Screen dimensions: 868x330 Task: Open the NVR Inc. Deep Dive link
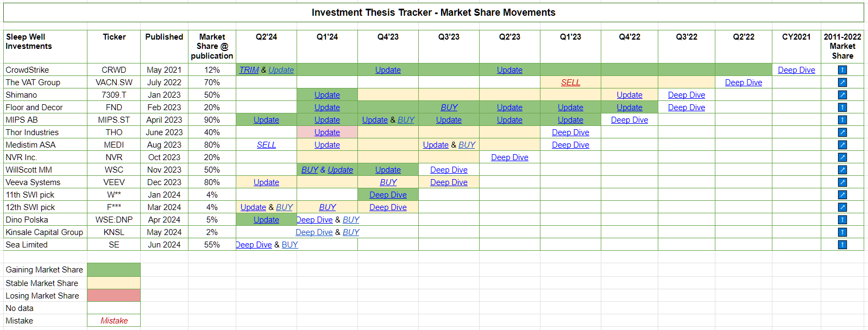[x=510, y=157]
